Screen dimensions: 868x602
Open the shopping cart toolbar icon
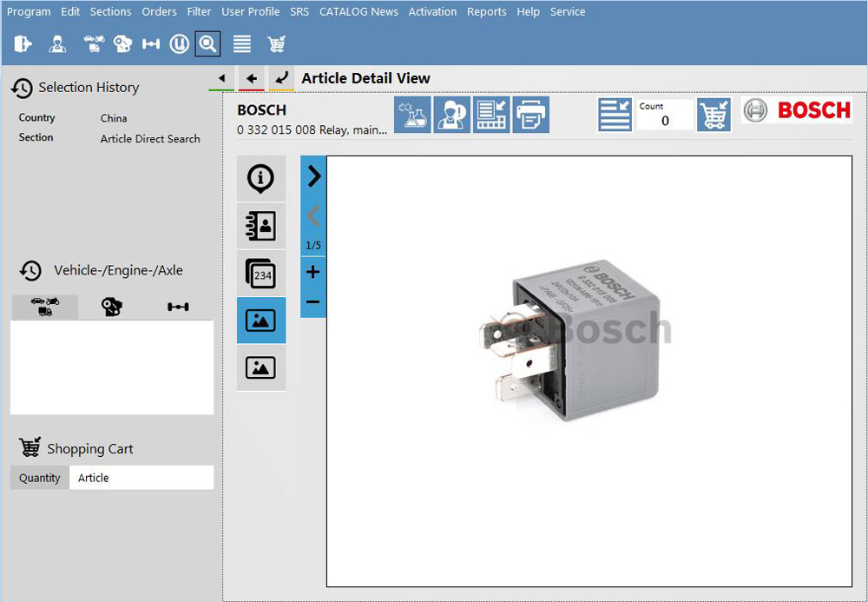click(x=276, y=43)
